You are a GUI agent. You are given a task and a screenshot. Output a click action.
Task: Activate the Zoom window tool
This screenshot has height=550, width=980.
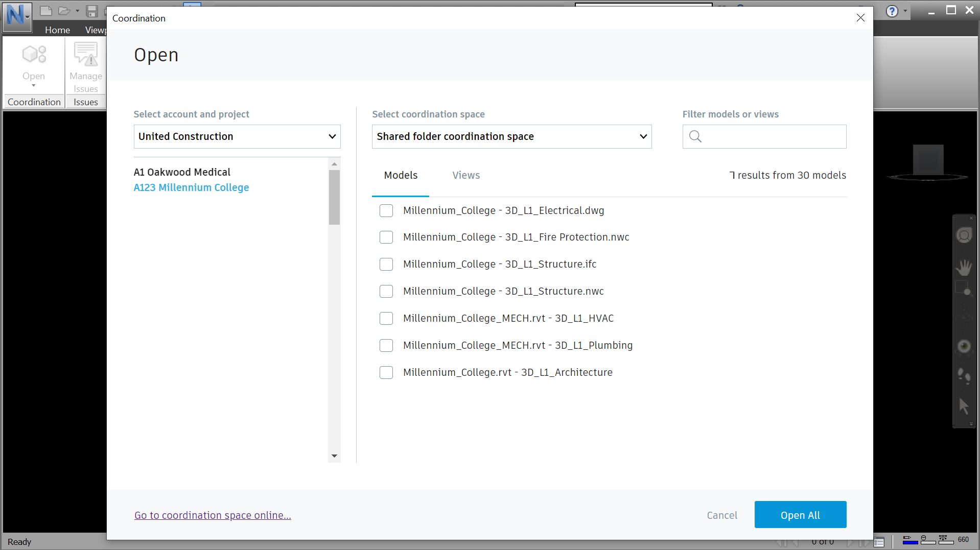[x=964, y=287]
